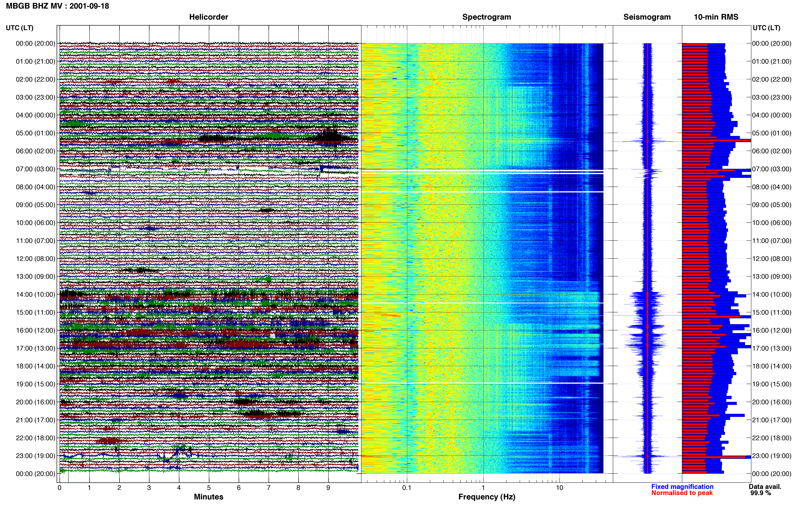Click '04:00 (00:00)' beside the 10-min RMS panel

tap(772, 115)
